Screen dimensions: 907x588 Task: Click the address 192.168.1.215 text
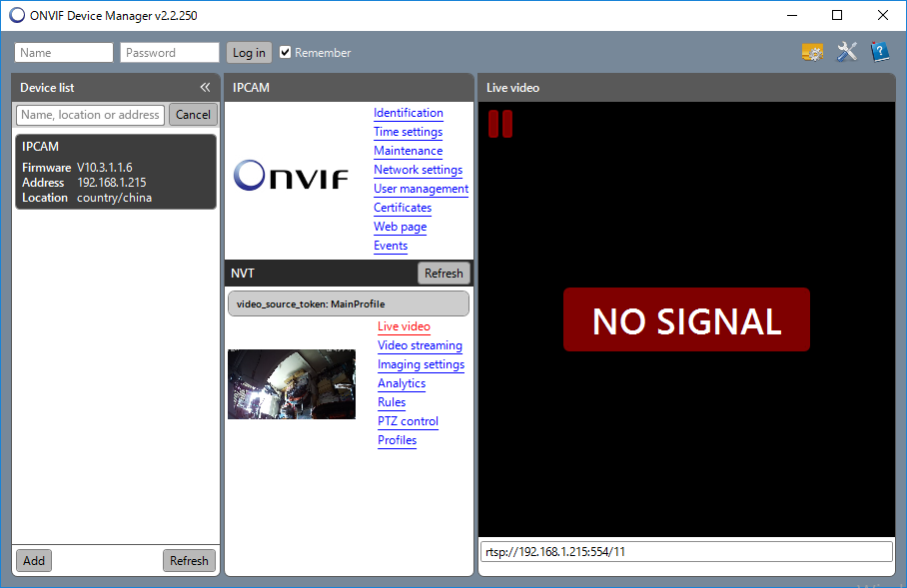point(112,183)
